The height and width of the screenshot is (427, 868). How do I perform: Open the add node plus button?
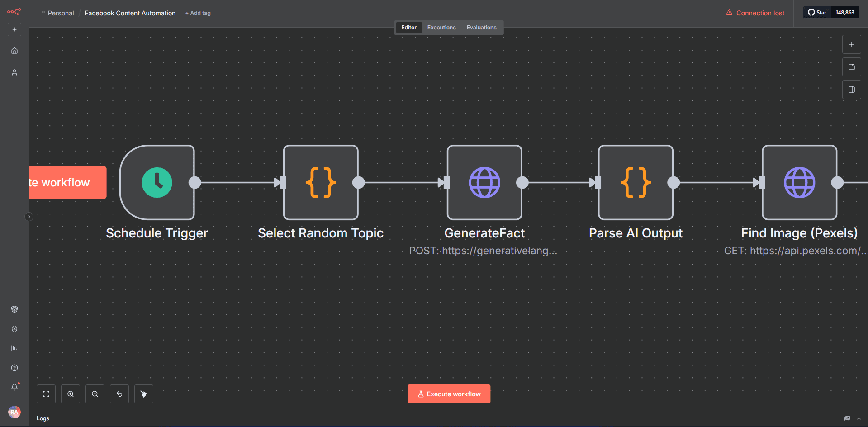coord(851,44)
